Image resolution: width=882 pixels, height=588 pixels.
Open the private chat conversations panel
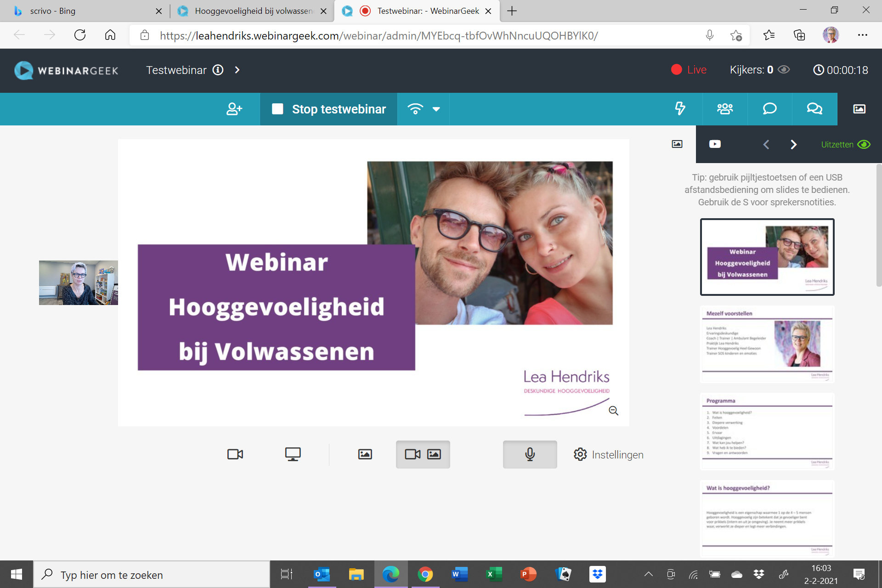[814, 109]
